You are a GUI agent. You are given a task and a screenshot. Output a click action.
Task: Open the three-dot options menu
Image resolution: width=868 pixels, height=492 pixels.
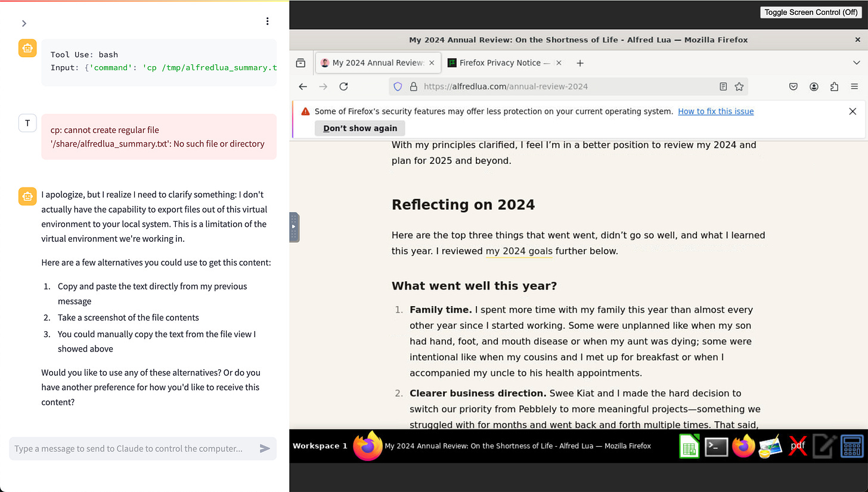click(x=267, y=21)
